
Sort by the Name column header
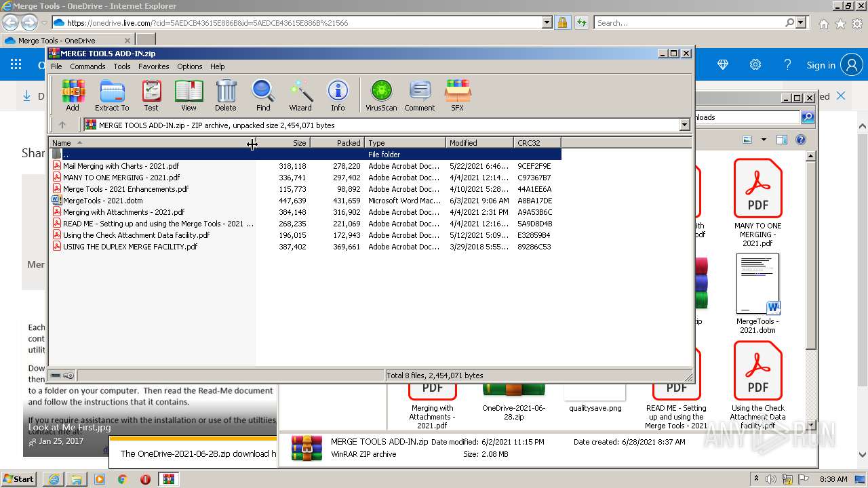click(152, 143)
